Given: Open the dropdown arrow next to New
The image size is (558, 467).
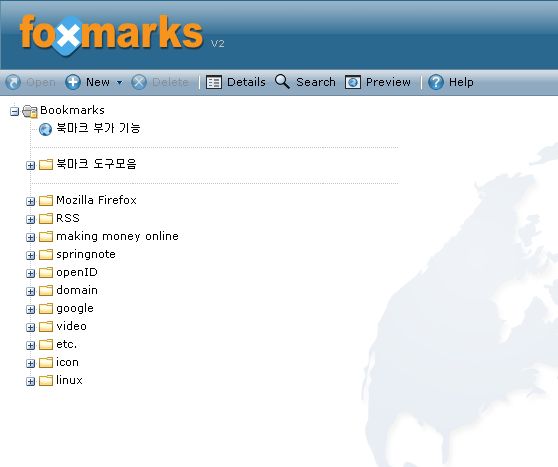Looking at the screenshot, I should tap(120, 83).
